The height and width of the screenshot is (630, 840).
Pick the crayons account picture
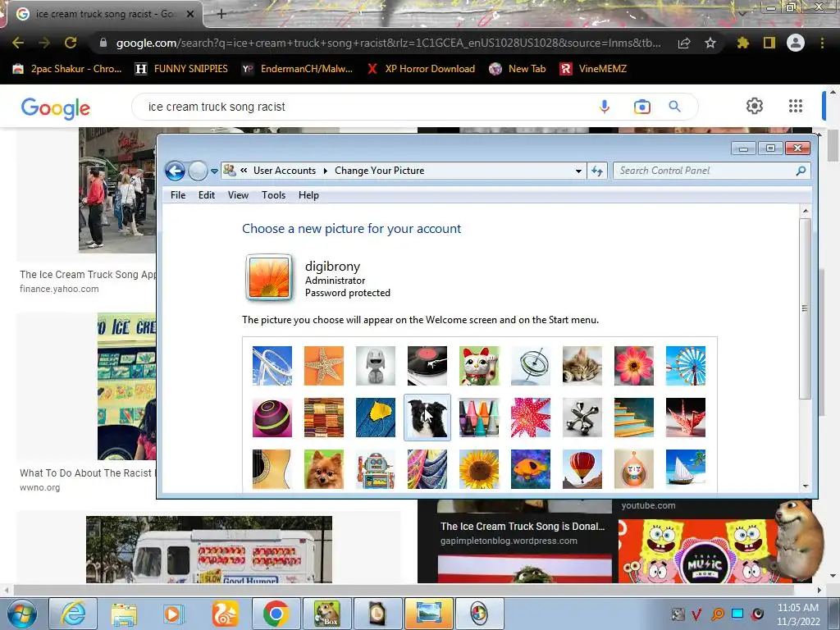[479, 418]
